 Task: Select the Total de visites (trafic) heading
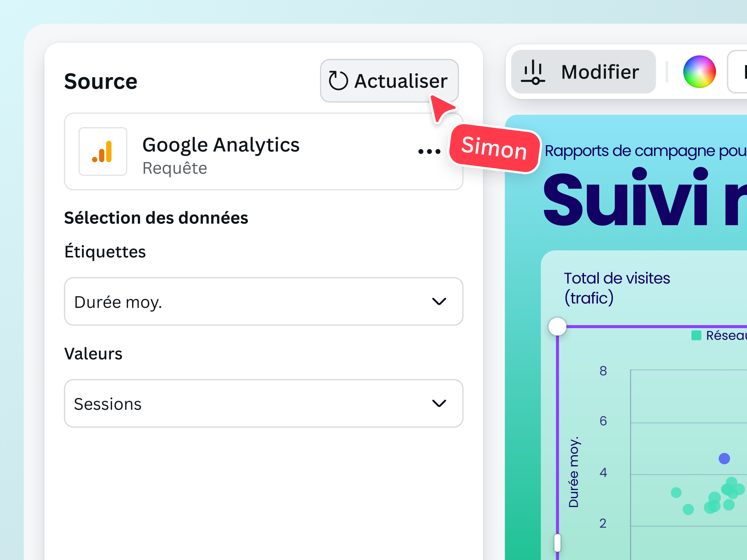(617, 288)
